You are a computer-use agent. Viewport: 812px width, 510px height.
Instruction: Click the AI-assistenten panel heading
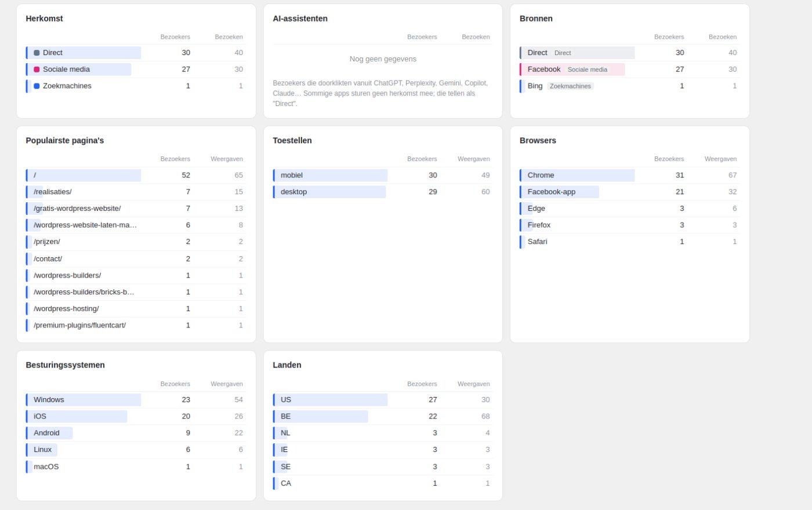coord(300,19)
